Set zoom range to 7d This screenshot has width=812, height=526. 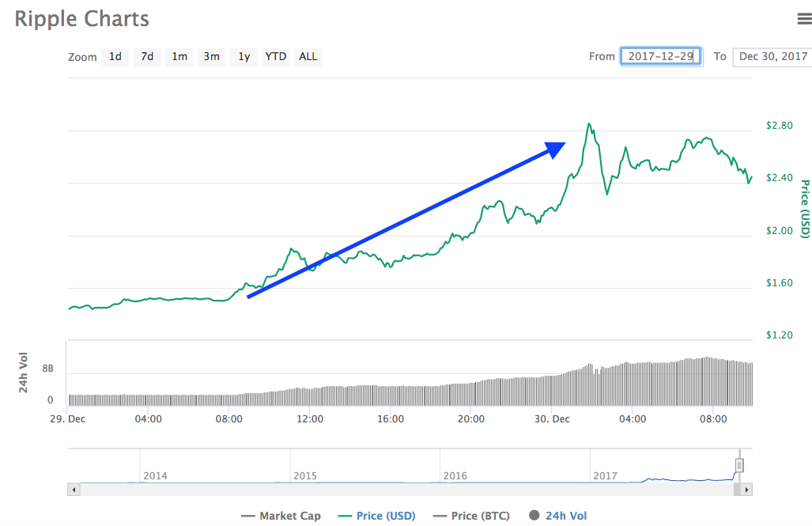[147, 56]
